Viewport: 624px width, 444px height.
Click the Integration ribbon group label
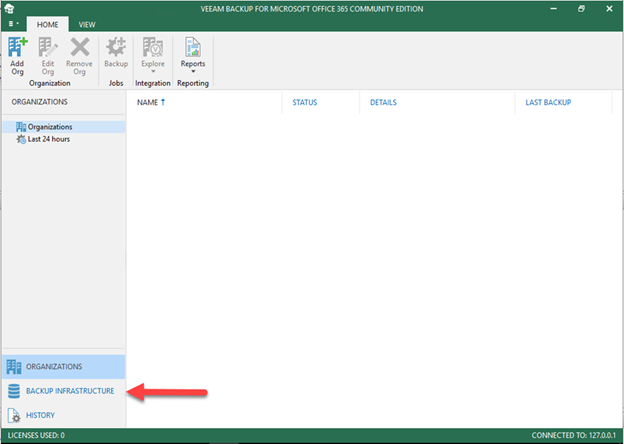[153, 83]
